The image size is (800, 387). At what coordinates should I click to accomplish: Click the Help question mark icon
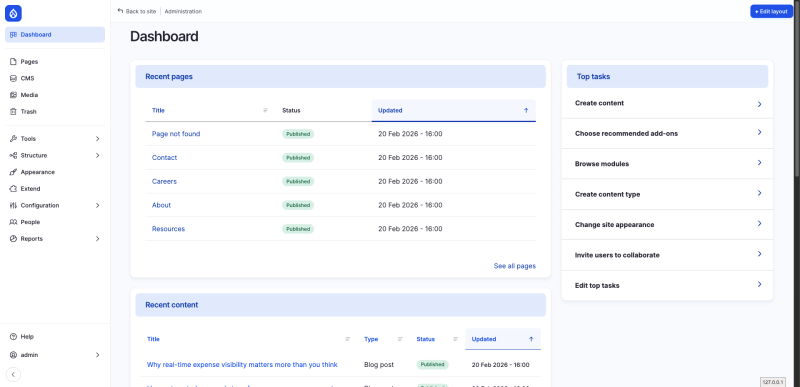tap(13, 337)
